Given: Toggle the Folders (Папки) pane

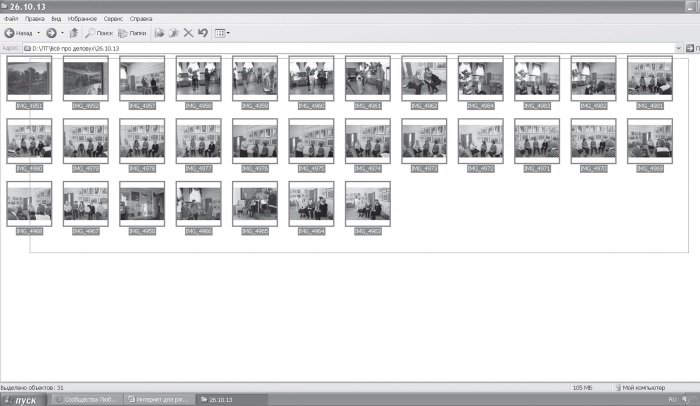Looking at the screenshot, I should tap(133, 33).
